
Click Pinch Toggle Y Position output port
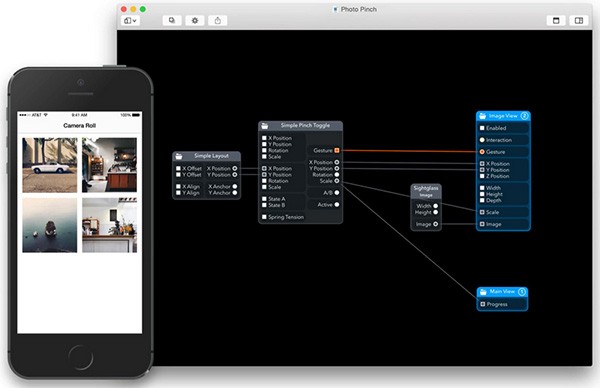point(337,168)
